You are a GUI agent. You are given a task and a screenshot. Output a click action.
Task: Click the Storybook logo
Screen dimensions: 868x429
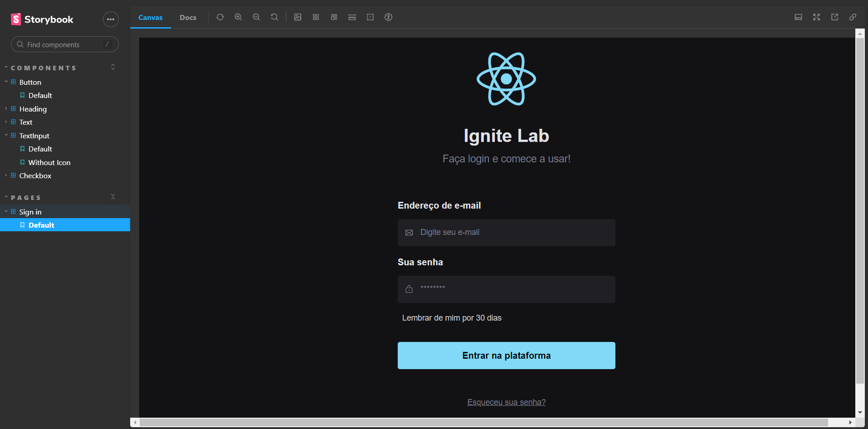42,19
